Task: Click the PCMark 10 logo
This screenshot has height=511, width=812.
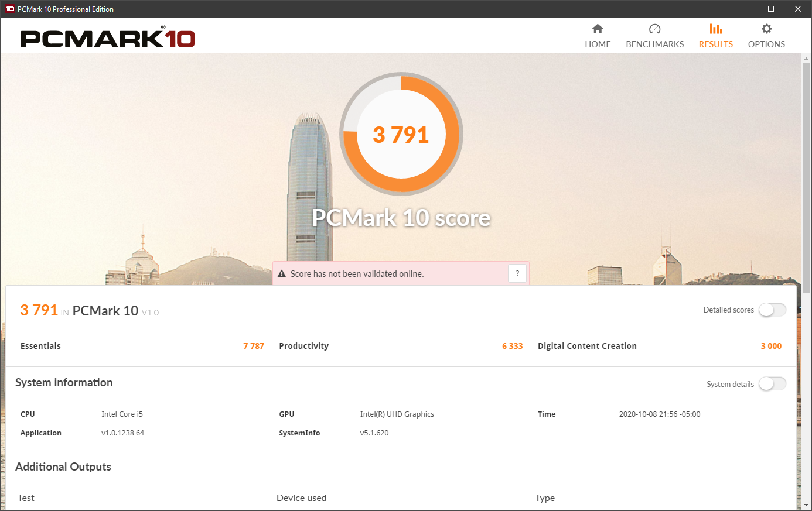Action: [x=108, y=37]
